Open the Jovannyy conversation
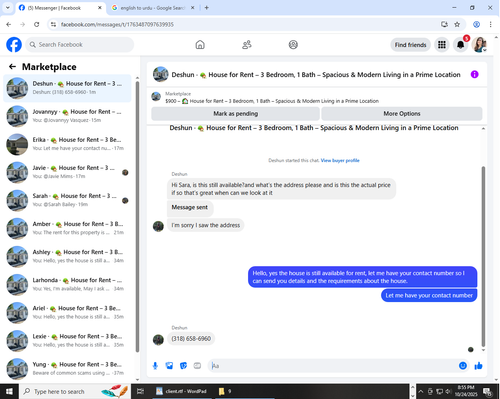The height and width of the screenshot is (399, 500). click(67, 116)
